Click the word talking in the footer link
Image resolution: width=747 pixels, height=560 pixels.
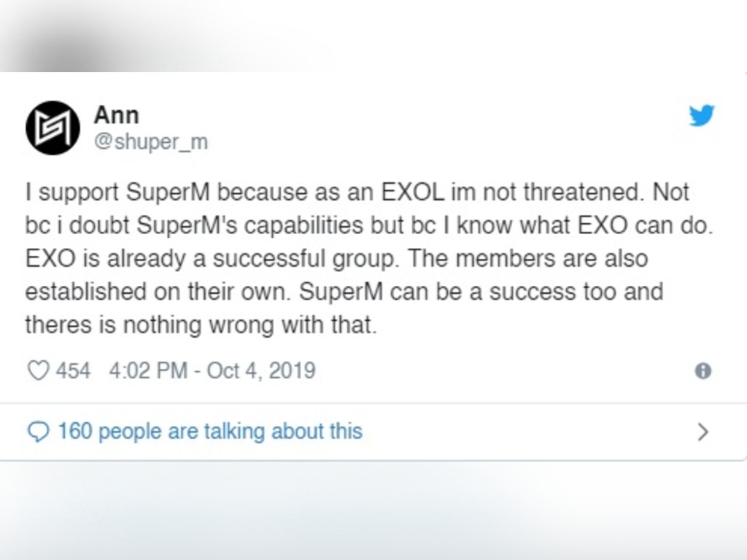click(234, 432)
